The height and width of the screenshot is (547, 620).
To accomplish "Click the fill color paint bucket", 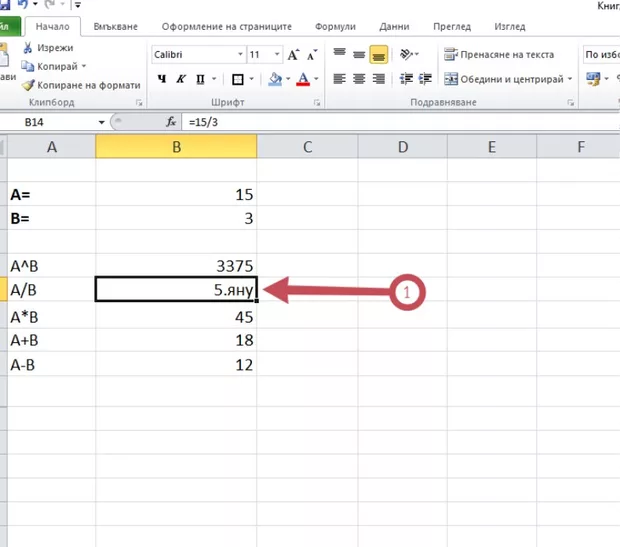I will (275, 79).
